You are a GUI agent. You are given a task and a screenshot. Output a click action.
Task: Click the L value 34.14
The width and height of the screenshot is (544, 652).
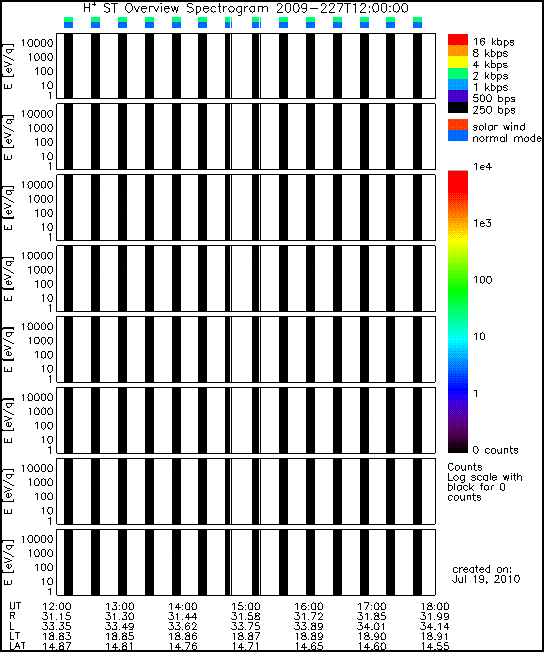pyautogui.click(x=435, y=626)
